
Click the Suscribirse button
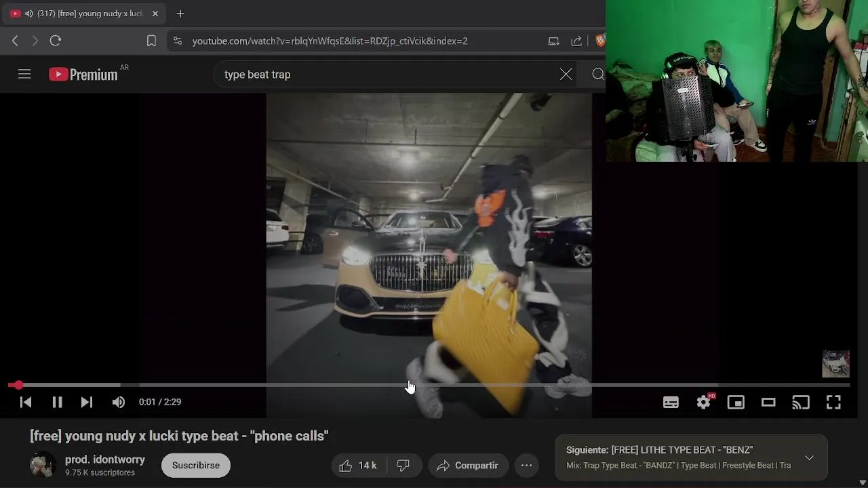tap(196, 465)
